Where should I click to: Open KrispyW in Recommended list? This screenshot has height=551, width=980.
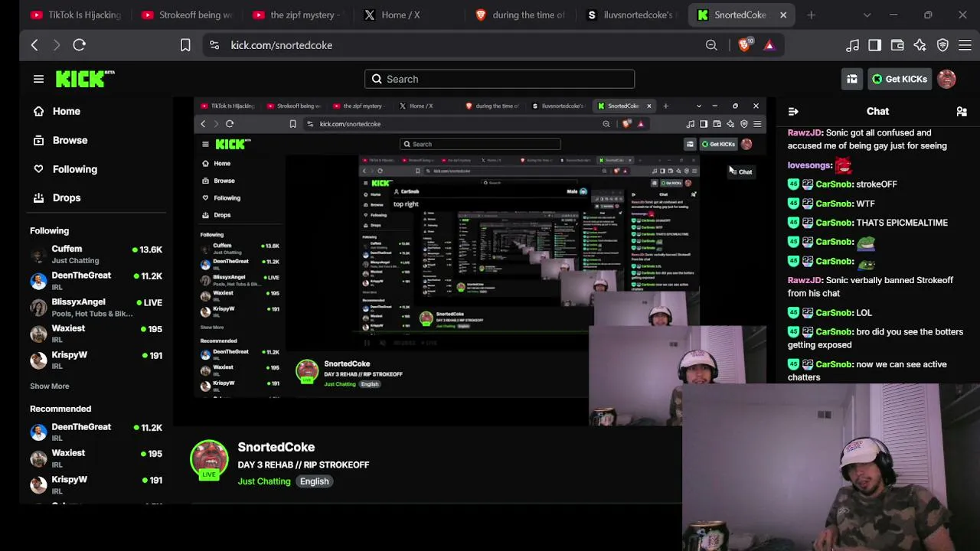96,484
